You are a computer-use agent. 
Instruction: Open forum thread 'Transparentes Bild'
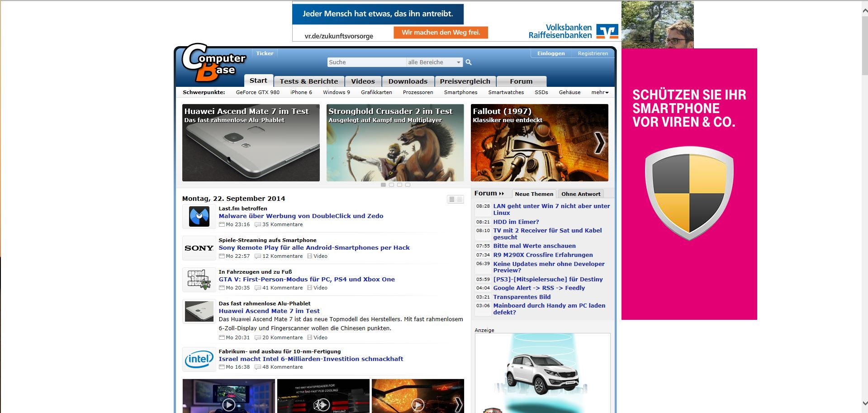522,297
